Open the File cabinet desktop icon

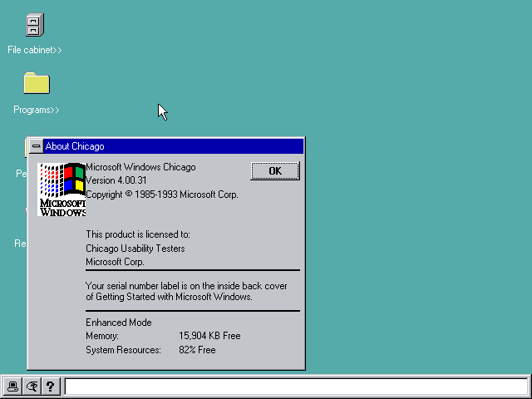click(35, 26)
